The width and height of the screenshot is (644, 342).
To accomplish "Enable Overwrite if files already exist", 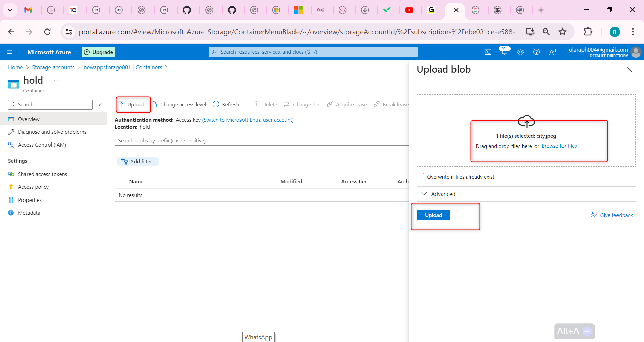I will point(420,177).
